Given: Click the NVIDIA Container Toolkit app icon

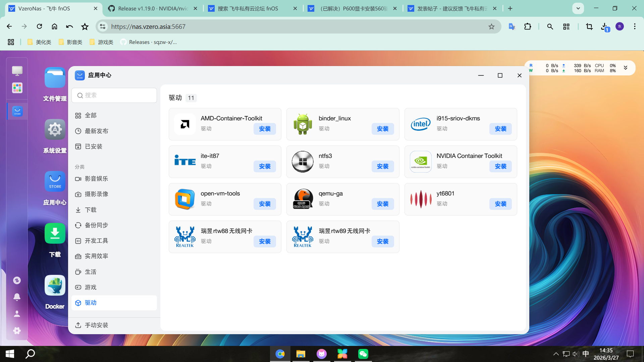Looking at the screenshot, I should pyautogui.click(x=421, y=162).
